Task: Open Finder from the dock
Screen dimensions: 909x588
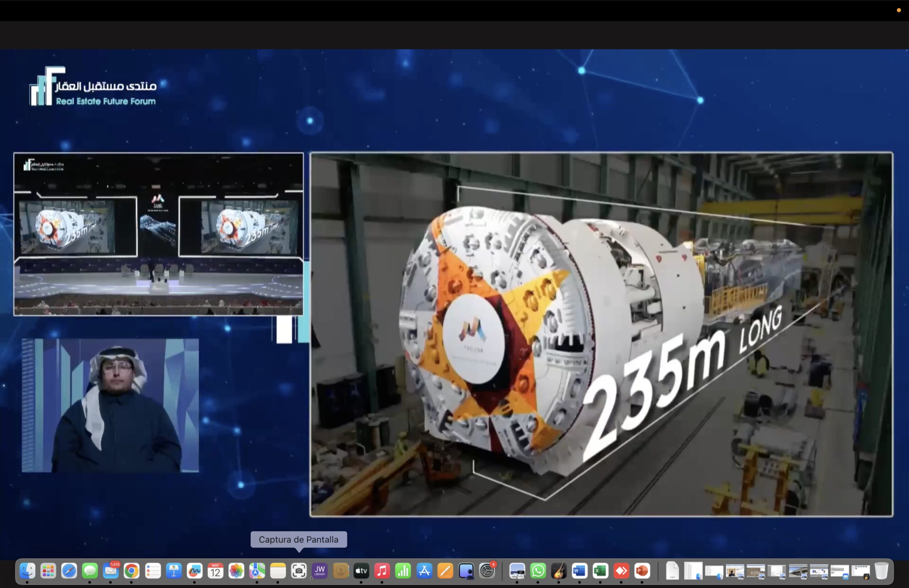Action: tap(27, 571)
